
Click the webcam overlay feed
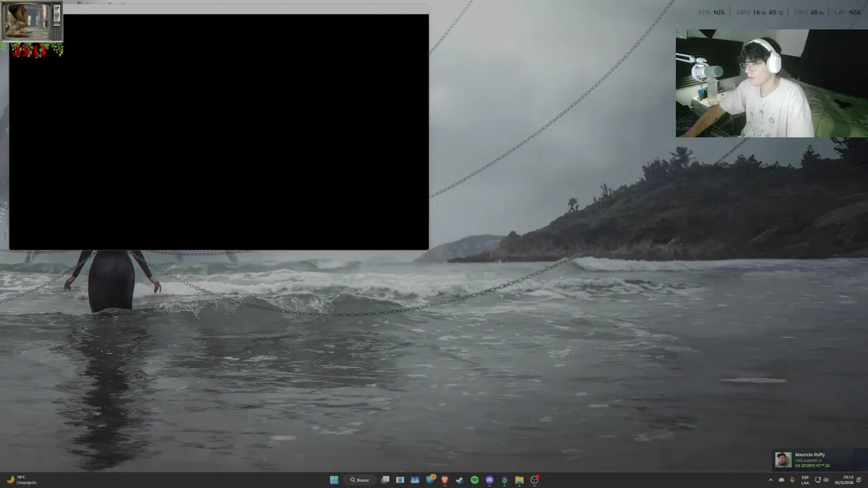tap(772, 83)
